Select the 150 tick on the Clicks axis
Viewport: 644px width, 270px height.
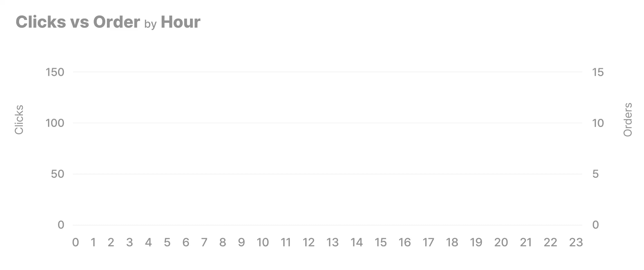tap(55, 72)
